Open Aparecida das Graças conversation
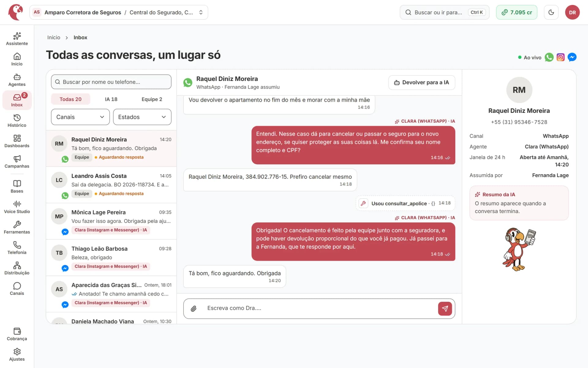Image resolution: width=588 pixels, height=368 pixels. (x=111, y=294)
